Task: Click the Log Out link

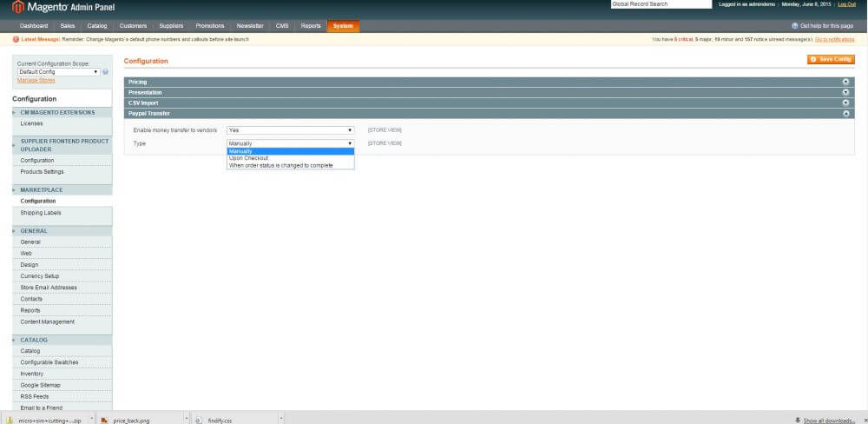Action: [846, 4]
